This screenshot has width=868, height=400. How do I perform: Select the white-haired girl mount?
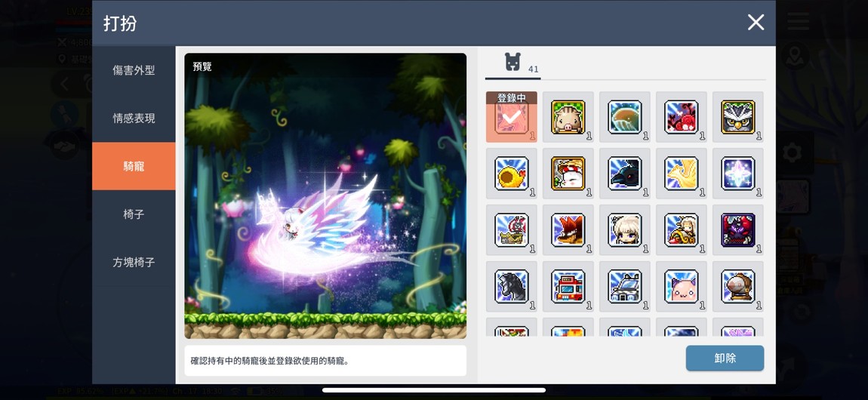pyautogui.click(x=624, y=230)
